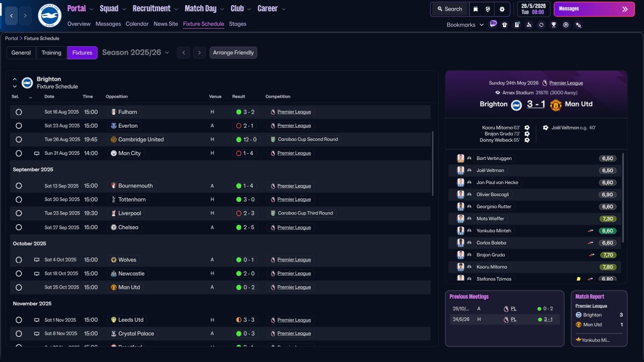Screen dimensions: 644x362
Task: Open the Stages sub-tab
Action: tap(237, 24)
